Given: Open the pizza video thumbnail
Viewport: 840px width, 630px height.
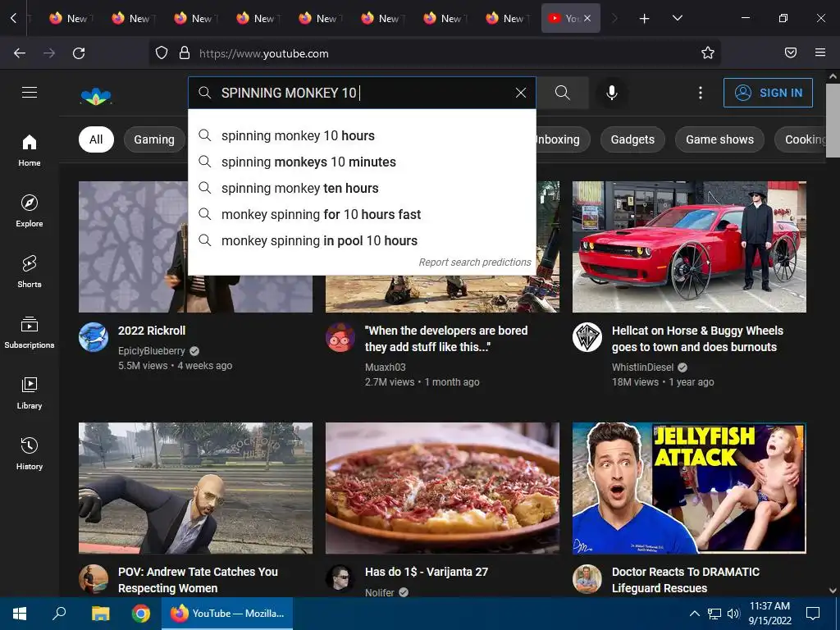Looking at the screenshot, I should click(x=442, y=488).
